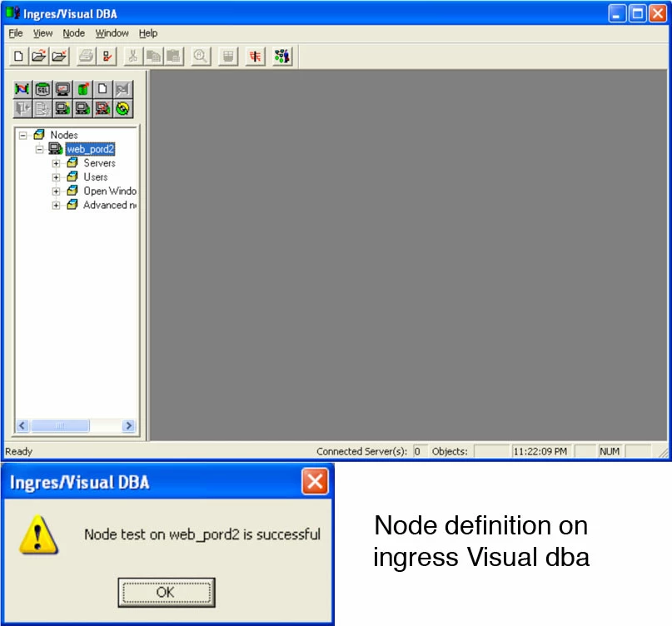Click the save environment folder icon
The height and width of the screenshot is (626, 672).
click(x=60, y=56)
